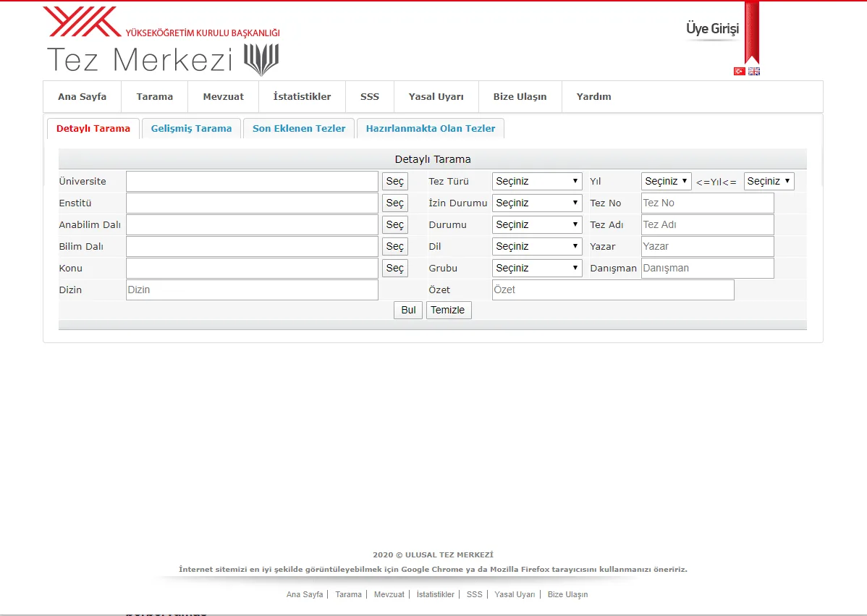867x616 pixels.
Task: Click the '2020 © ULUSAL TEZ MERKEZİ' text
Action: (x=433, y=554)
